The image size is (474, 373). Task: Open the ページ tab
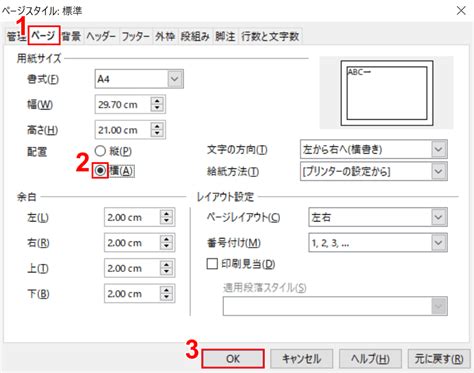(44, 35)
